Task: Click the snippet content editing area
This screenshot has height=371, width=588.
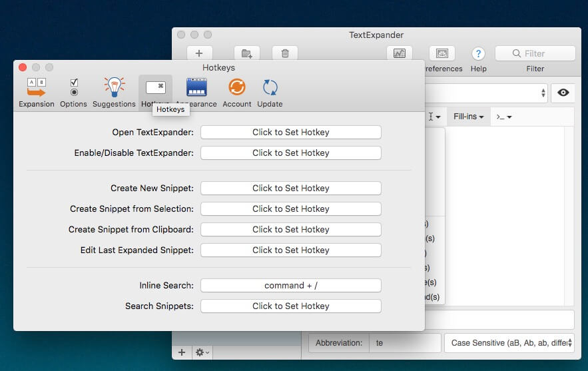Action: pyautogui.click(x=505, y=216)
